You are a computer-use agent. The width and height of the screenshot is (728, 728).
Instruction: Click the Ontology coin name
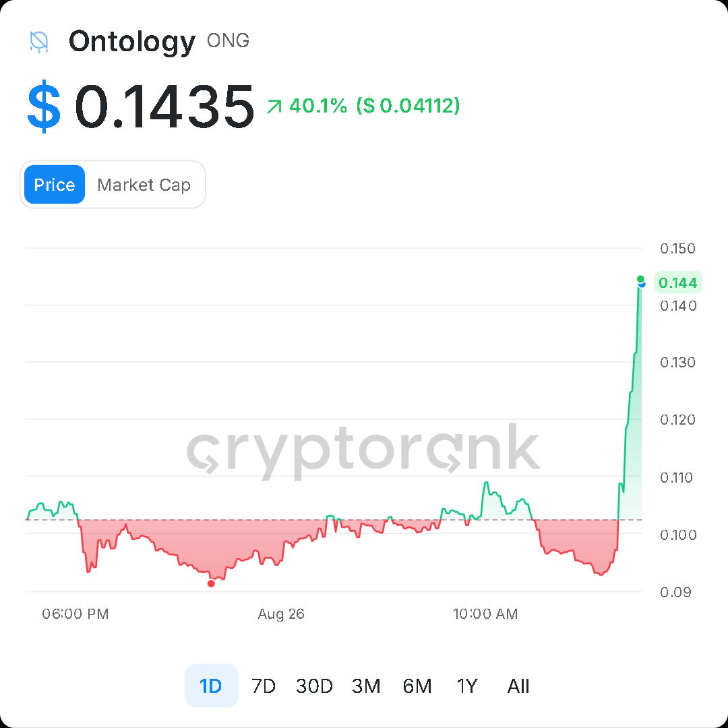pos(132,42)
